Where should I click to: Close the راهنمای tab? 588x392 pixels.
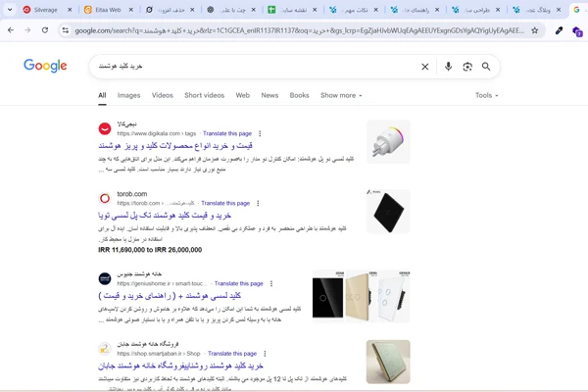[437, 10]
